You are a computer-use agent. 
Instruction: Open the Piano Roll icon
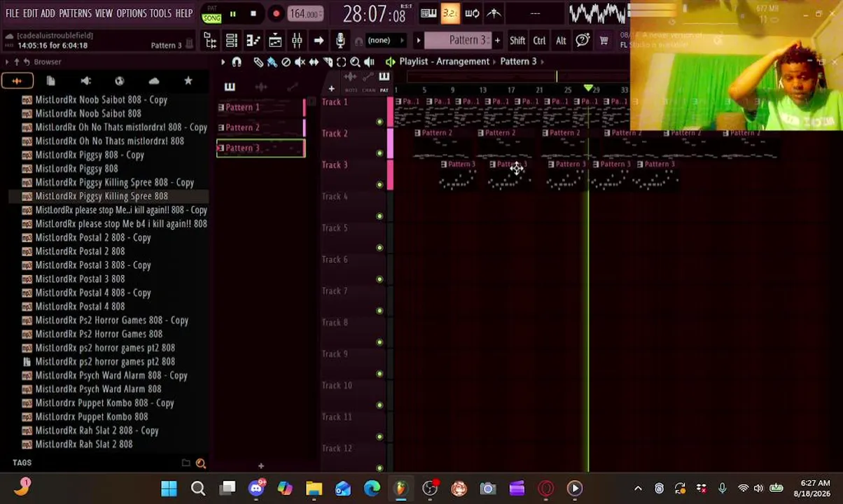tap(253, 41)
